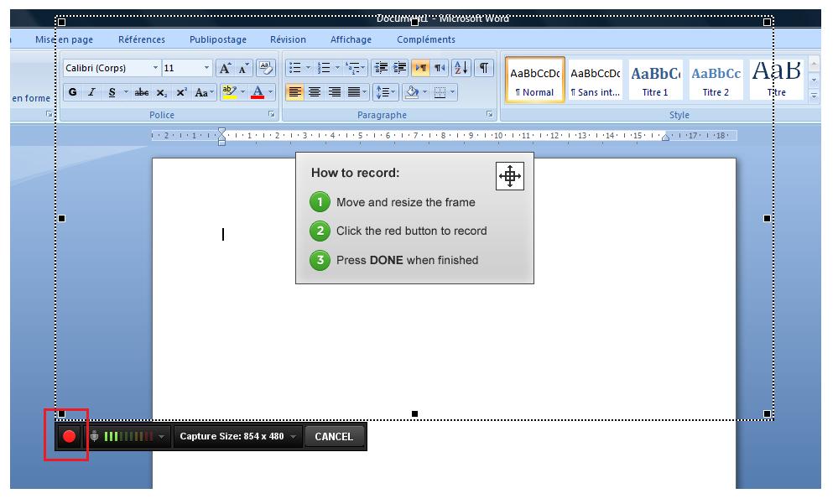Clear formatting with the eraser icon
The height and width of the screenshot is (504, 838).
[266, 68]
